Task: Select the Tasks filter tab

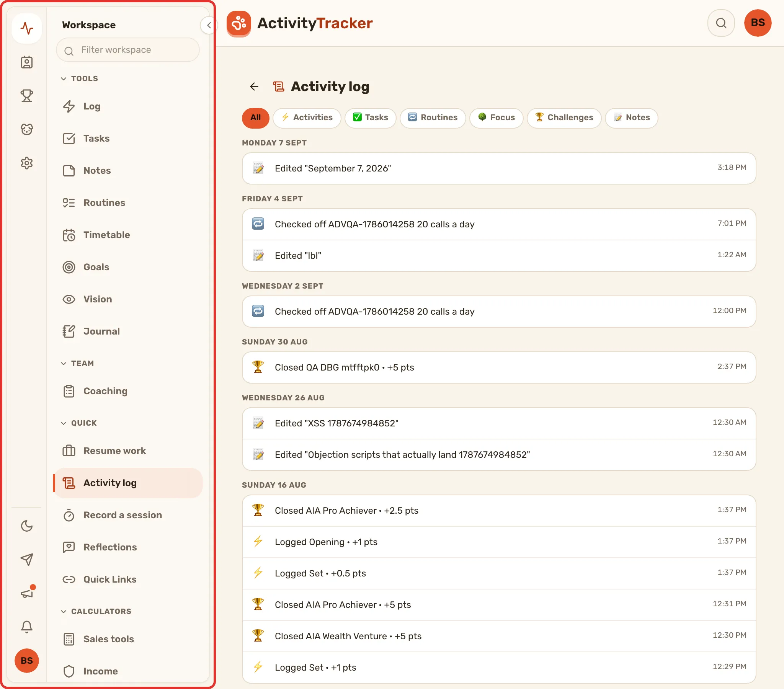Action: point(370,118)
